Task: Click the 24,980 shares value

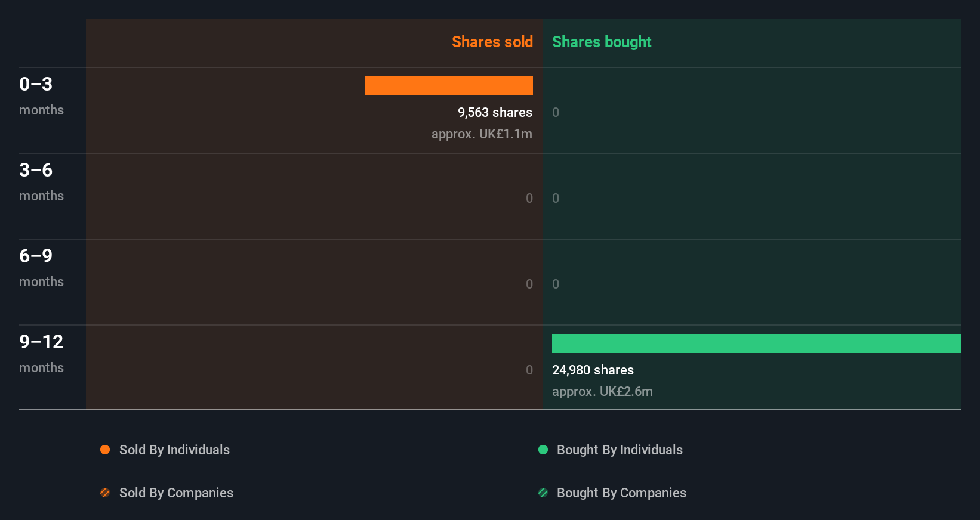Action: click(593, 370)
